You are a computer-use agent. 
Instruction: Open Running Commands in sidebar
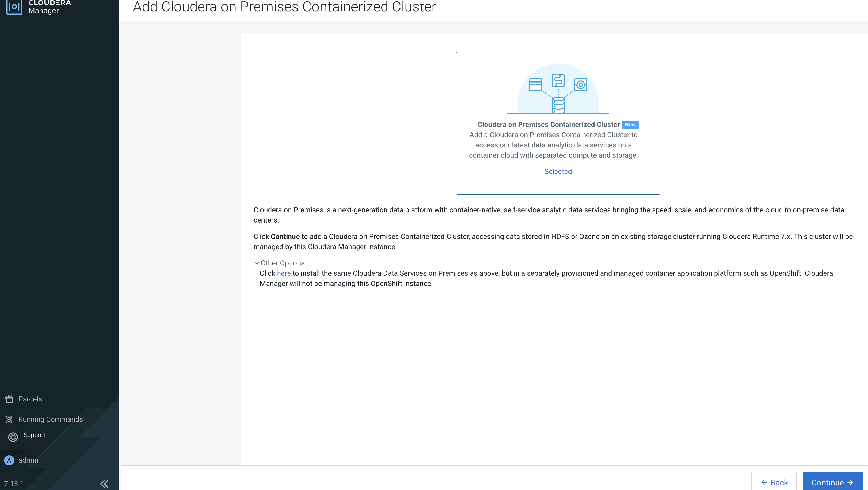[50, 419]
